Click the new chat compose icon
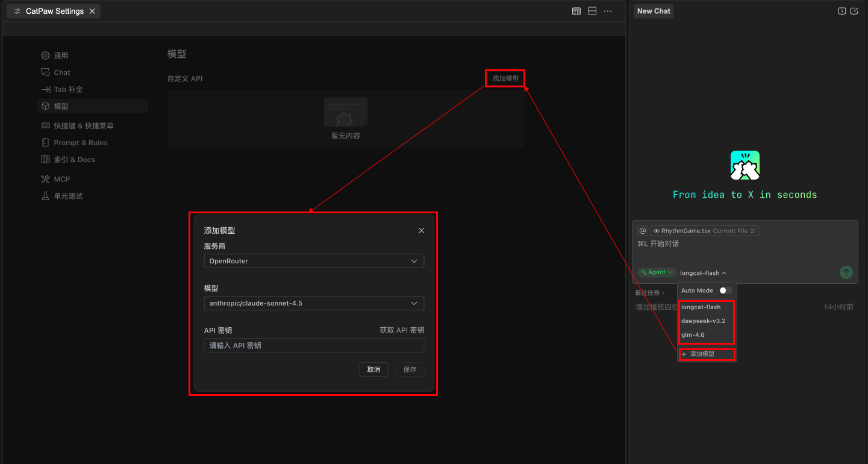 [854, 11]
